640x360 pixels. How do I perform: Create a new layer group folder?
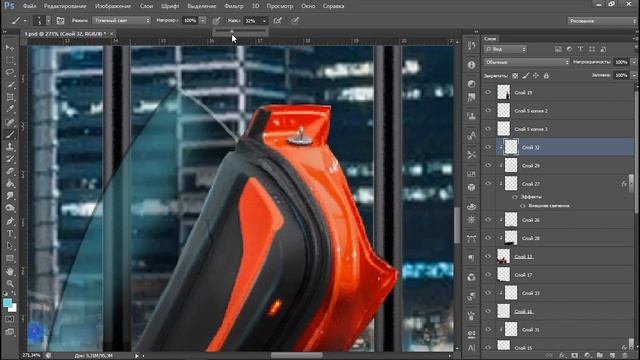coord(600,356)
